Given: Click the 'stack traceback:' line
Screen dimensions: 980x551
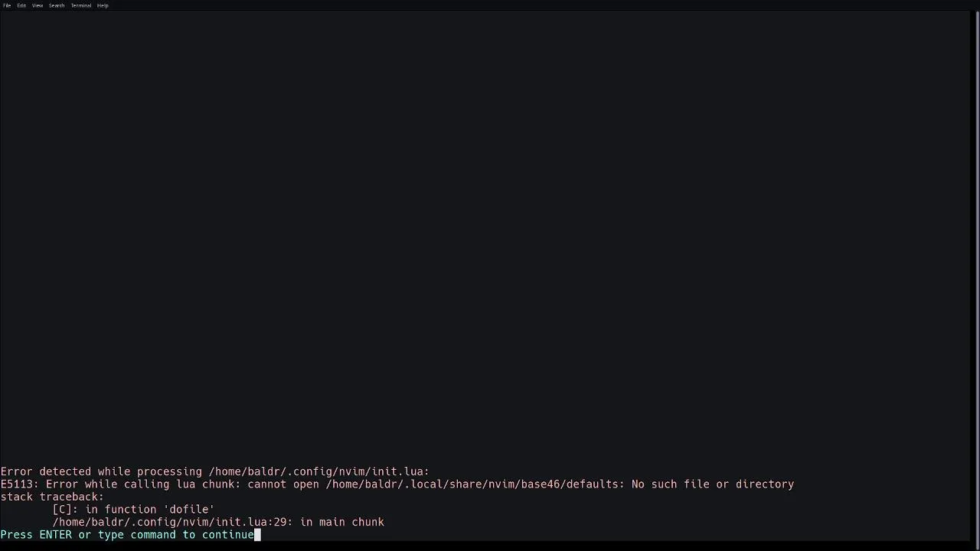Looking at the screenshot, I should (x=52, y=497).
